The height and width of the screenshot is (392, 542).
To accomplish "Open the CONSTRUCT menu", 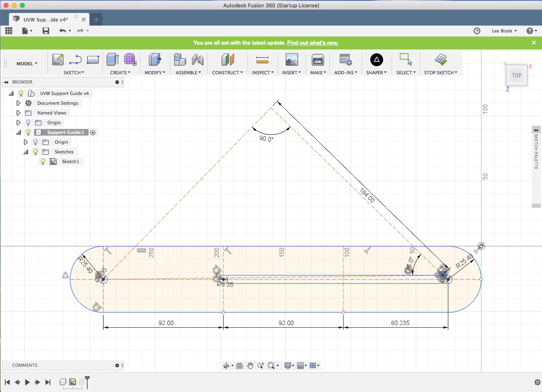I will pos(227,73).
